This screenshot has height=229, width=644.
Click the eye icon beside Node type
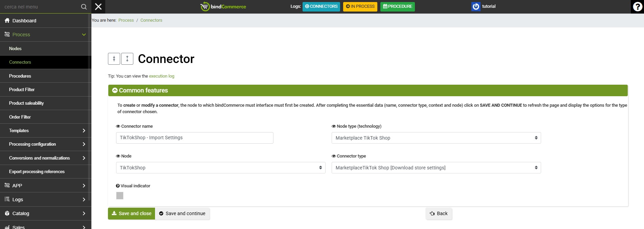[334, 126]
